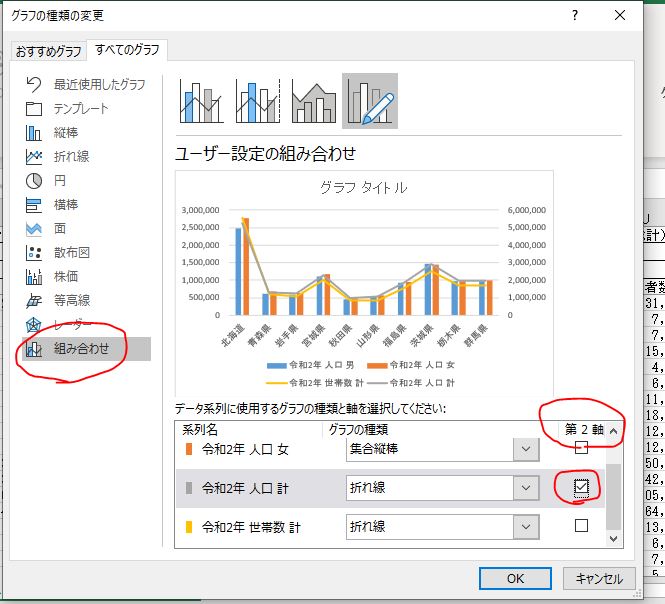Choose clustered column-line on secondary axis icon
This screenshot has width=665, height=604.
point(258,101)
